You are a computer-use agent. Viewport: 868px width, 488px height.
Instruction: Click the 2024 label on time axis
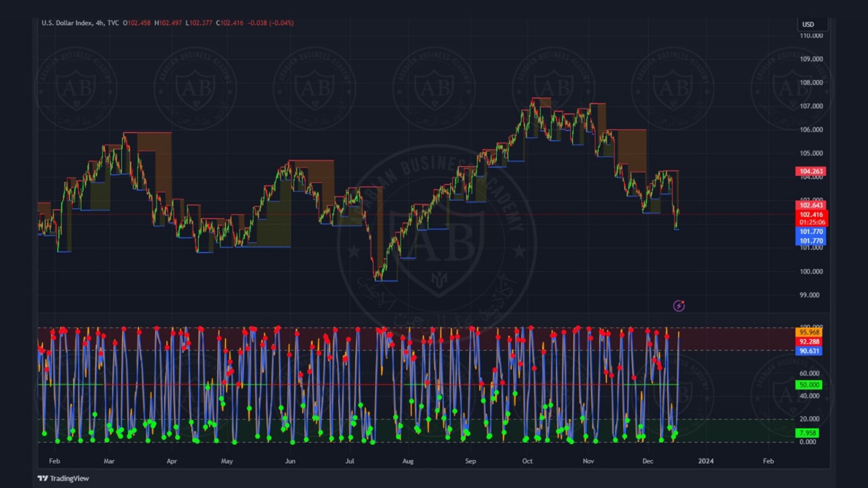706,461
